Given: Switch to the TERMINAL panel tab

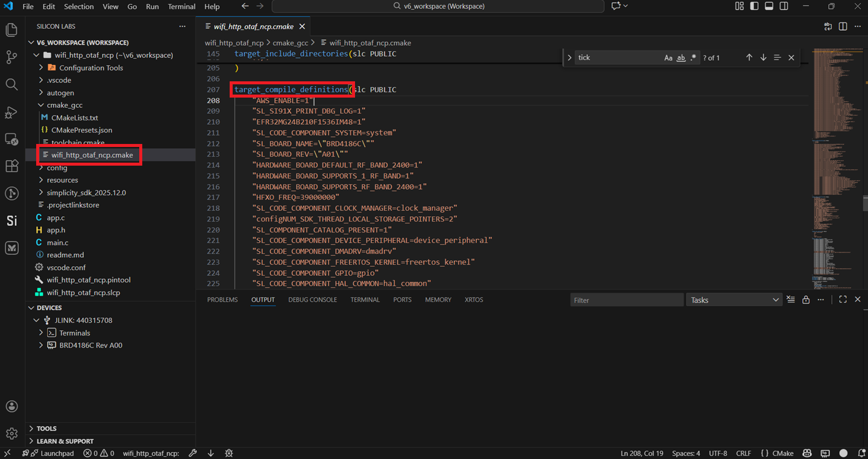Looking at the screenshot, I should pyautogui.click(x=365, y=299).
